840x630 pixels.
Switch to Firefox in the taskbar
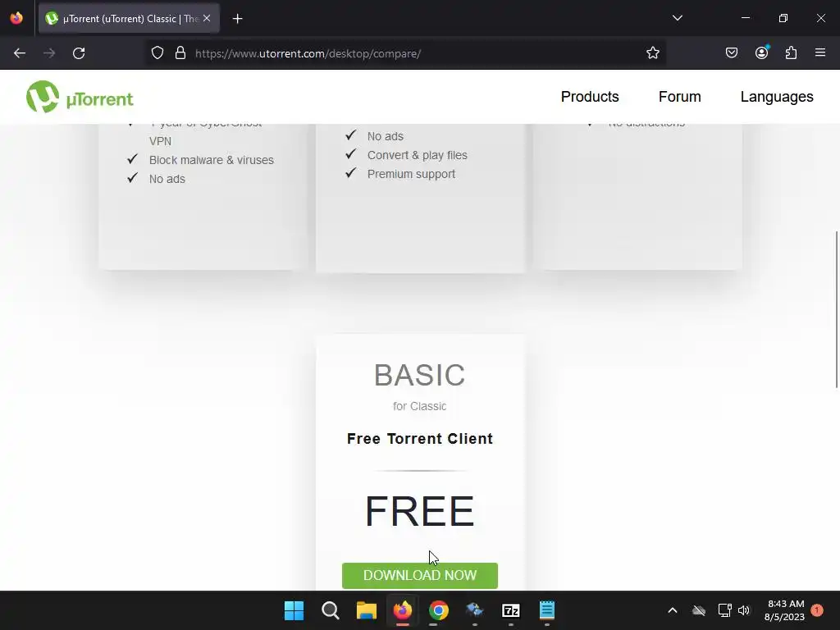pos(402,610)
